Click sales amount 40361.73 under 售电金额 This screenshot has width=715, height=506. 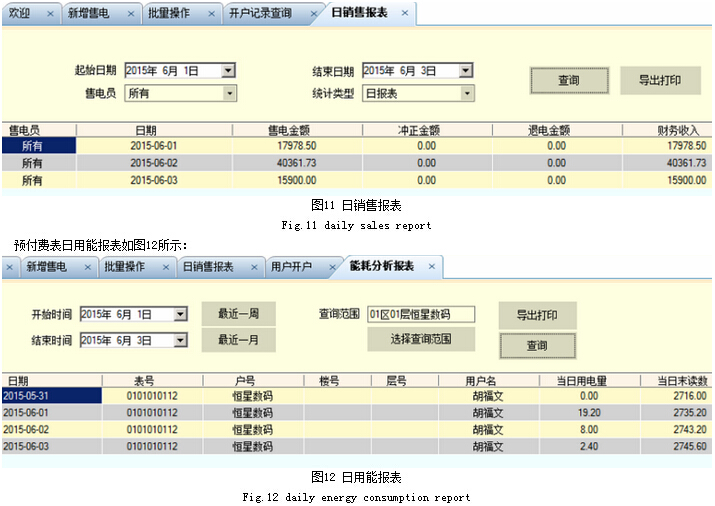297,163
